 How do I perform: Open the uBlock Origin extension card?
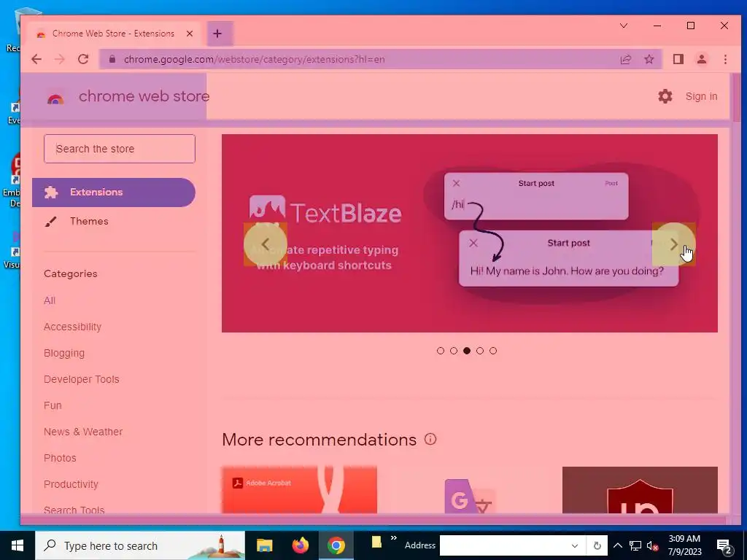point(640,490)
